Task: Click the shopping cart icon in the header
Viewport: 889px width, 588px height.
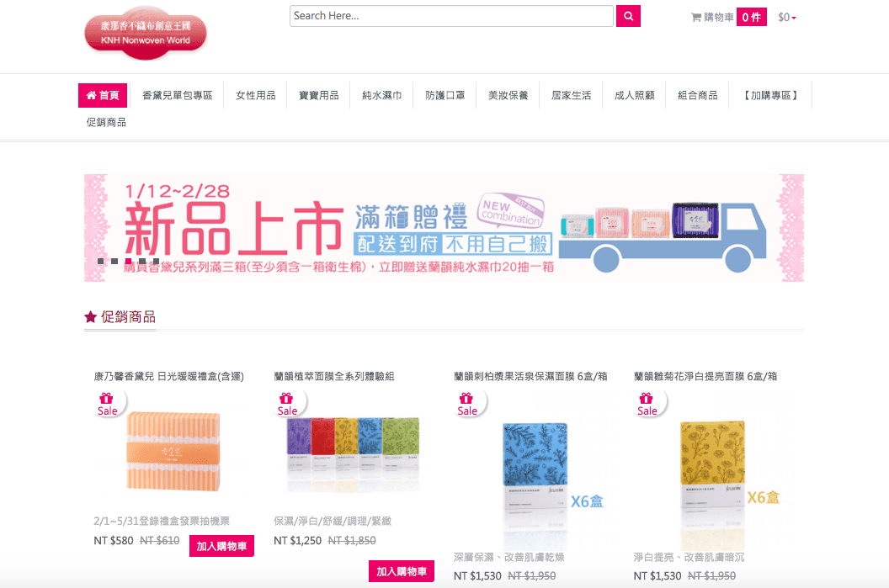Action: coord(695,18)
